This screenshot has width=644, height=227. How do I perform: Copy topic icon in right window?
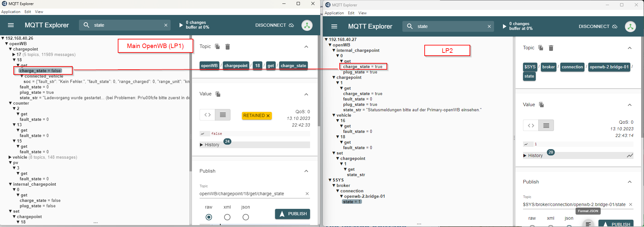[x=541, y=48]
